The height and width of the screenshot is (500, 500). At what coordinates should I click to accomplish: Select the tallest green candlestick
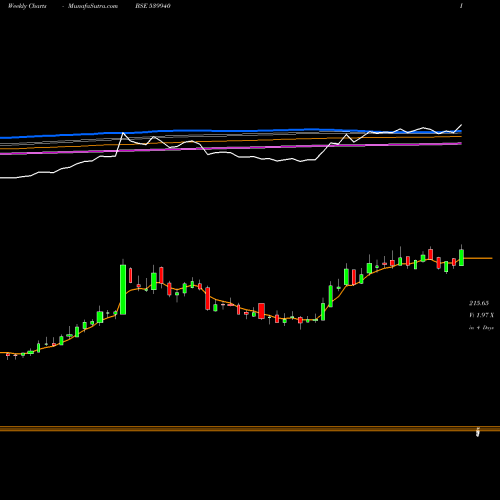coord(123,289)
